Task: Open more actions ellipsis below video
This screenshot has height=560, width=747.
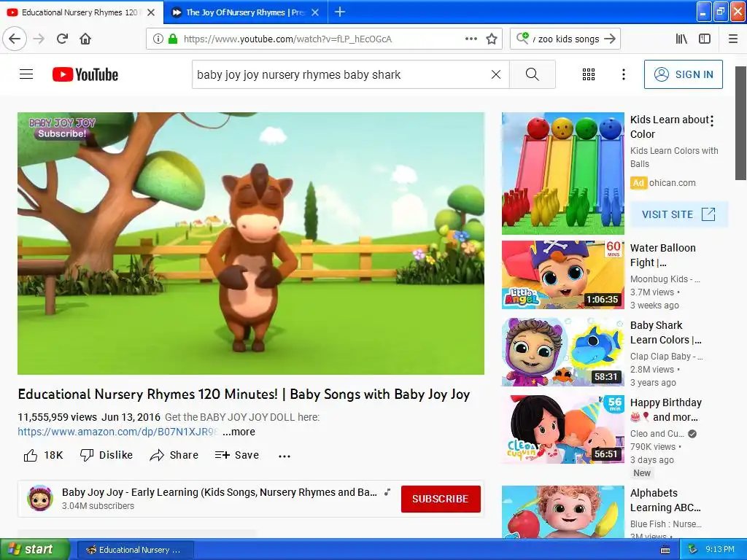Action: (x=285, y=456)
